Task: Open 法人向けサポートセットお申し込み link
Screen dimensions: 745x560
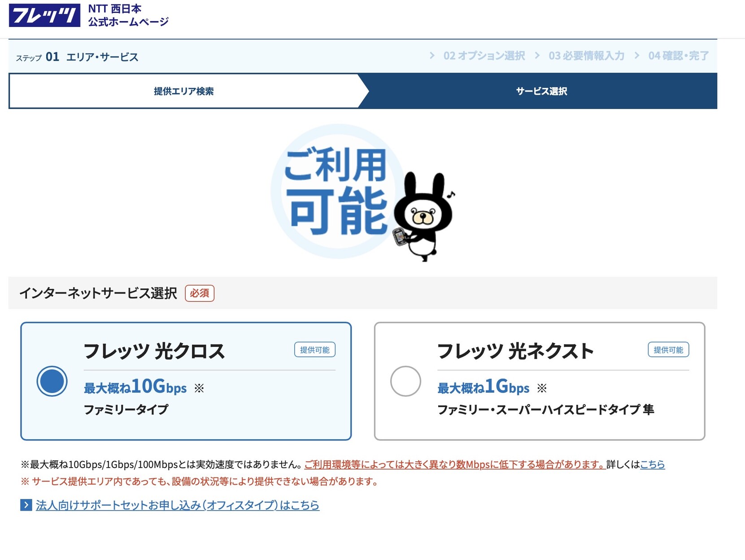Action: coord(178,505)
